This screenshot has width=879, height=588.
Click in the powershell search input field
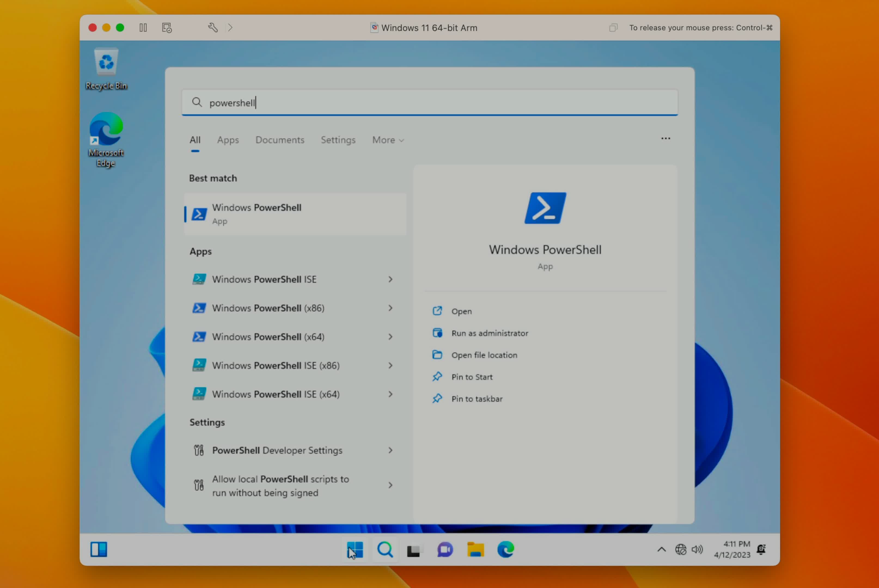430,102
